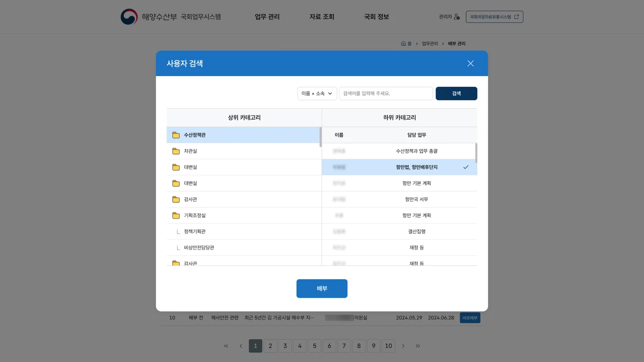The image size is (644, 362).
Task: Go to the next page arrow
Action: pos(403,346)
